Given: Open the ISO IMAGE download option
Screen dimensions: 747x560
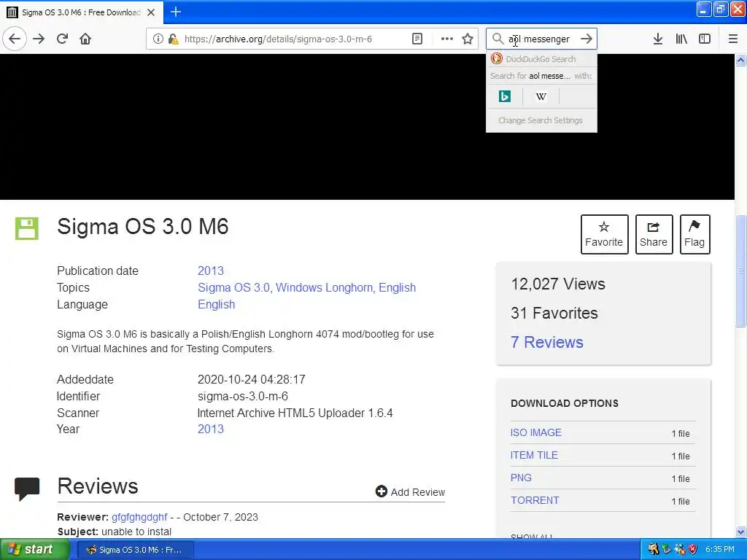Looking at the screenshot, I should click(536, 432).
